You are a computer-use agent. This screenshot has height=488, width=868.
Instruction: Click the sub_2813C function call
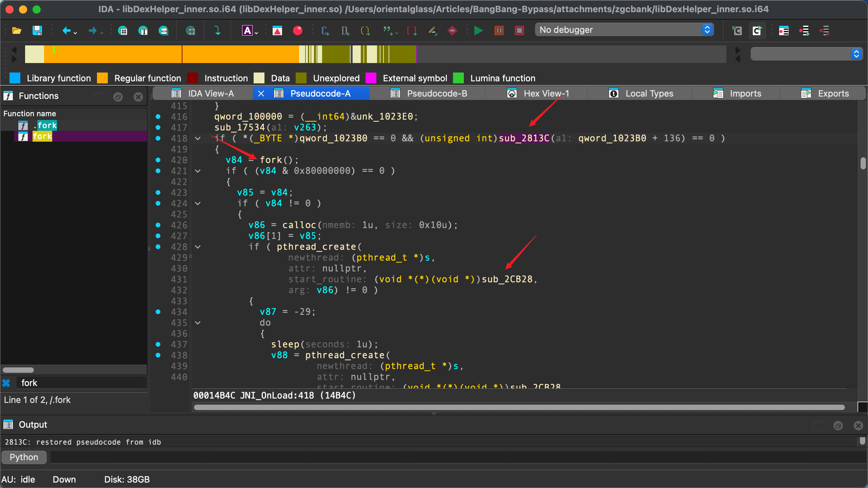(x=524, y=138)
